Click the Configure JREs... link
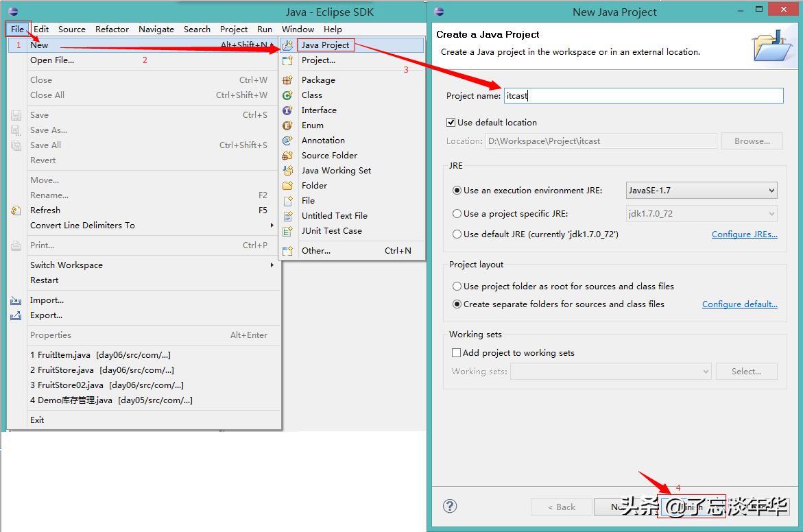The width and height of the screenshot is (803, 532). (x=745, y=234)
